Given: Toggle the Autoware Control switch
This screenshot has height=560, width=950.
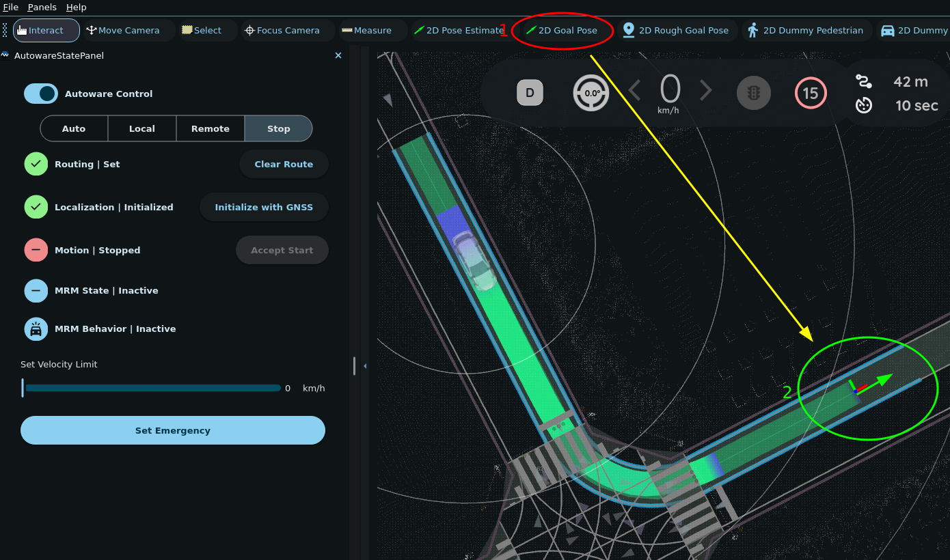Looking at the screenshot, I should pyautogui.click(x=41, y=94).
